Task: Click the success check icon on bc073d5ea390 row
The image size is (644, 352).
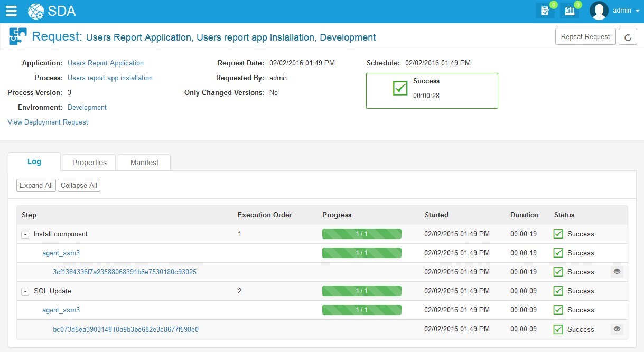Action: [558, 329]
